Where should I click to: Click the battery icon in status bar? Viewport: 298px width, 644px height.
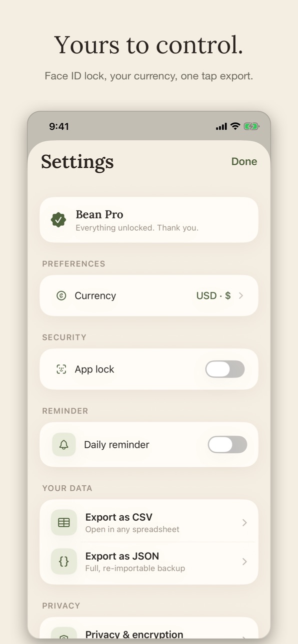pyautogui.click(x=251, y=127)
